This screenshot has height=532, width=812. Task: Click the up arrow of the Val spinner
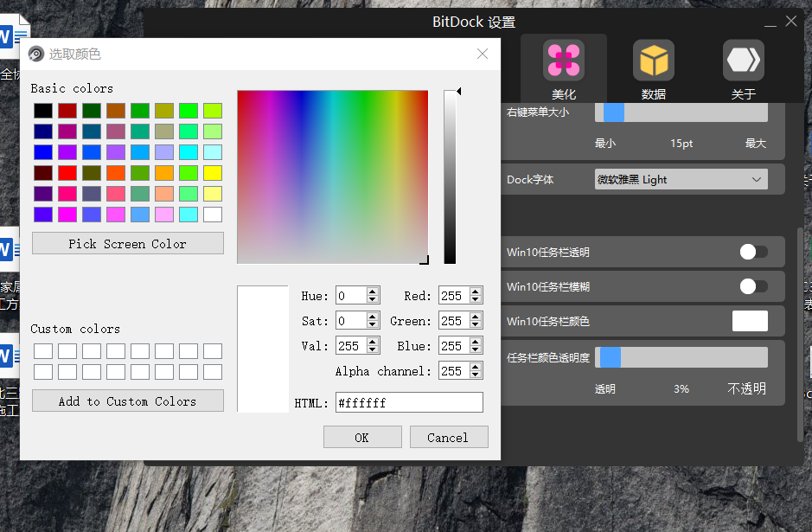click(x=373, y=342)
